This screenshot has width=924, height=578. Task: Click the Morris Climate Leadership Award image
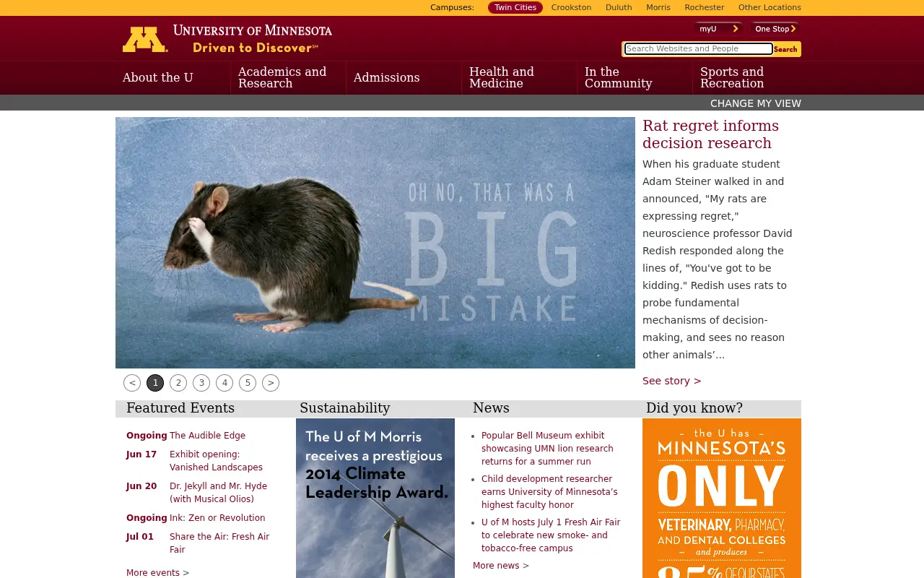(375, 498)
